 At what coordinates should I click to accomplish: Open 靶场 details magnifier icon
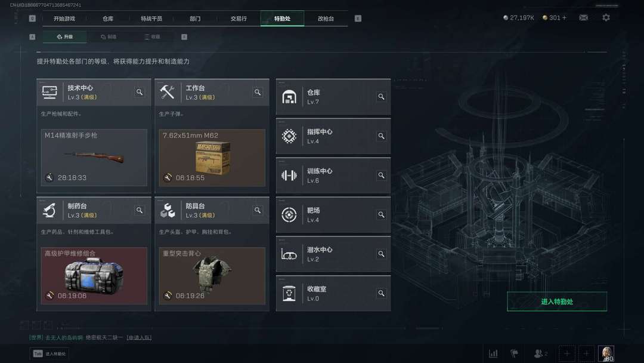[x=381, y=214]
